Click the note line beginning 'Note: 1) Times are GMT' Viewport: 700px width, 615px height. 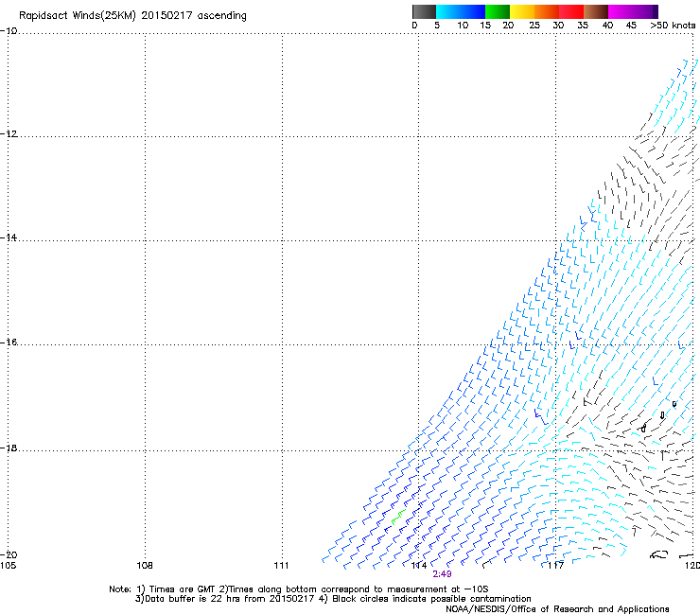pyautogui.click(x=299, y=589)
